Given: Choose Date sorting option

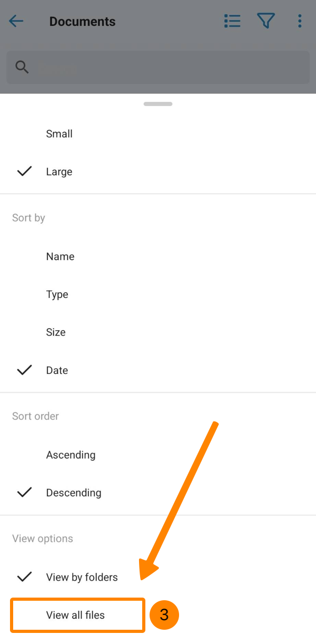Looking at the screenshot, I should point(57,370).
